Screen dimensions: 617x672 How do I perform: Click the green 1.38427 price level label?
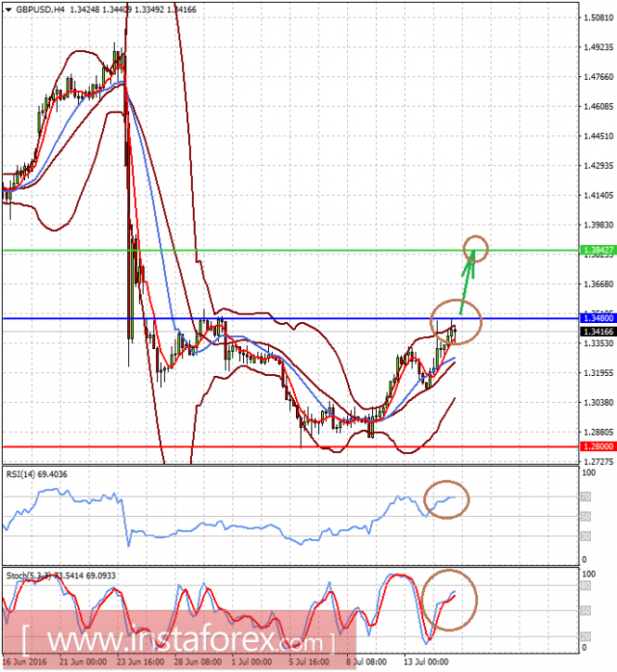[x=598, y=250]
